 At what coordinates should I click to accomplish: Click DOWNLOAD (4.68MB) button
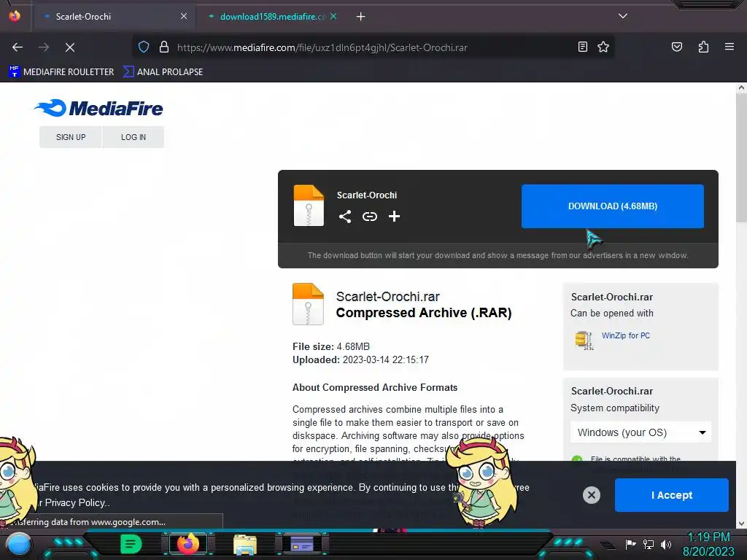point(612,206)
